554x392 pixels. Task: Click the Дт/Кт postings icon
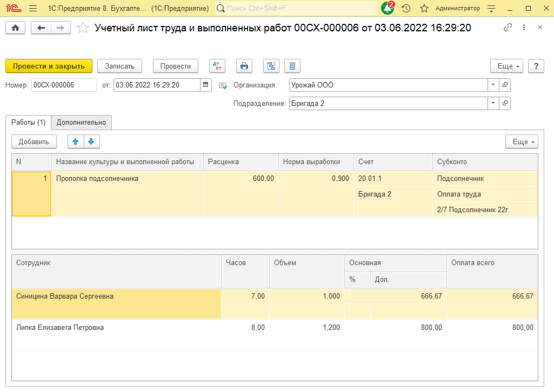coord(217,66)
